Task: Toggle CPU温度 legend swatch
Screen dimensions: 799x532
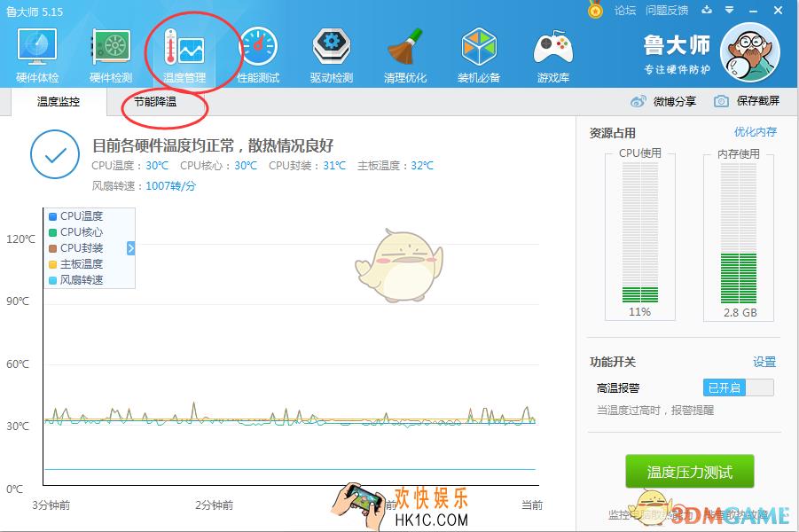Action: point(52,216)
